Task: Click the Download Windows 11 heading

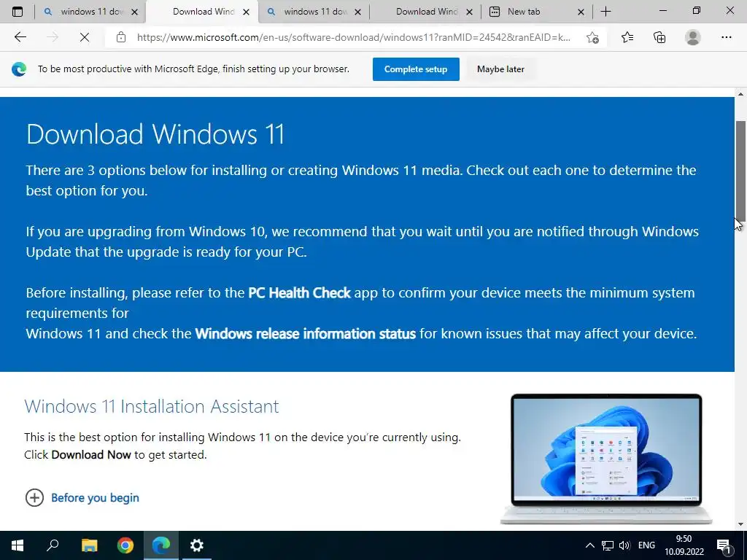Action: click(x=155, y=134)
